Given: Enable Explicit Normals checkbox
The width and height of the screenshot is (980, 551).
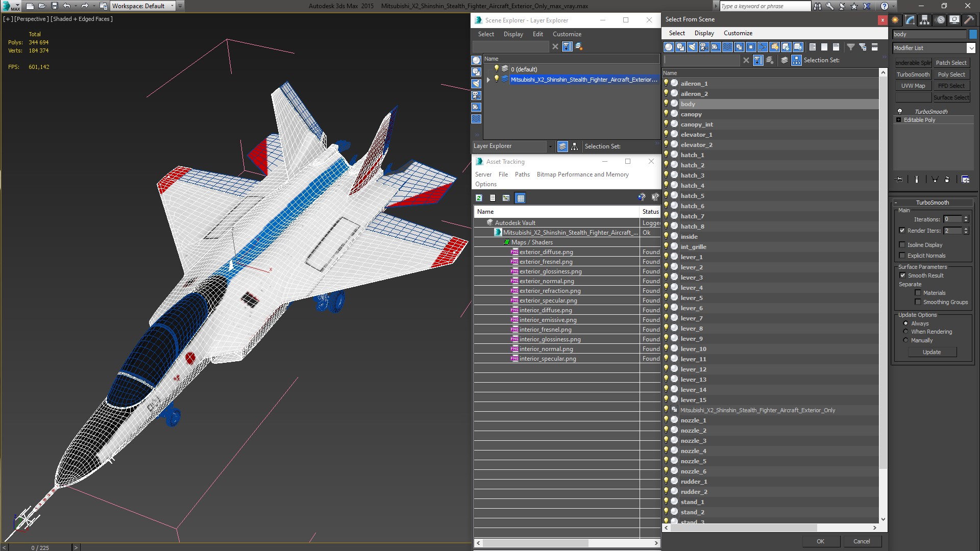Looking at the screenshot, I should tap(902, 256).
